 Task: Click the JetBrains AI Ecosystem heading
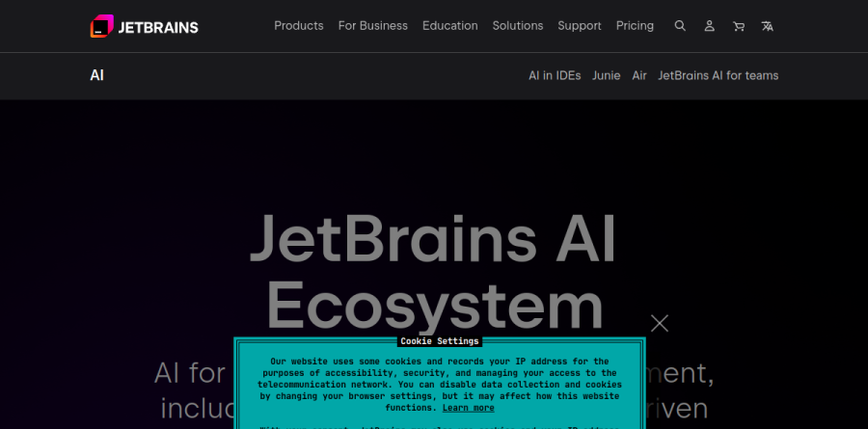pos(433,272)
